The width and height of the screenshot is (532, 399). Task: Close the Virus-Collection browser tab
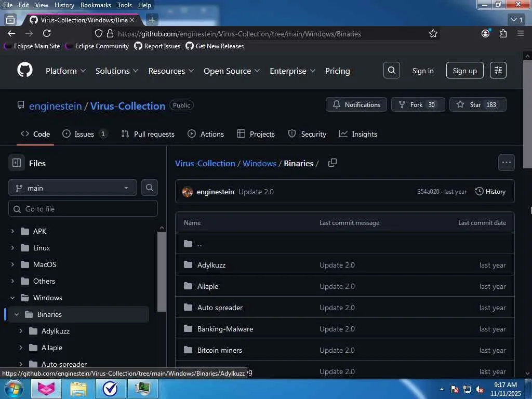[132, 20]
